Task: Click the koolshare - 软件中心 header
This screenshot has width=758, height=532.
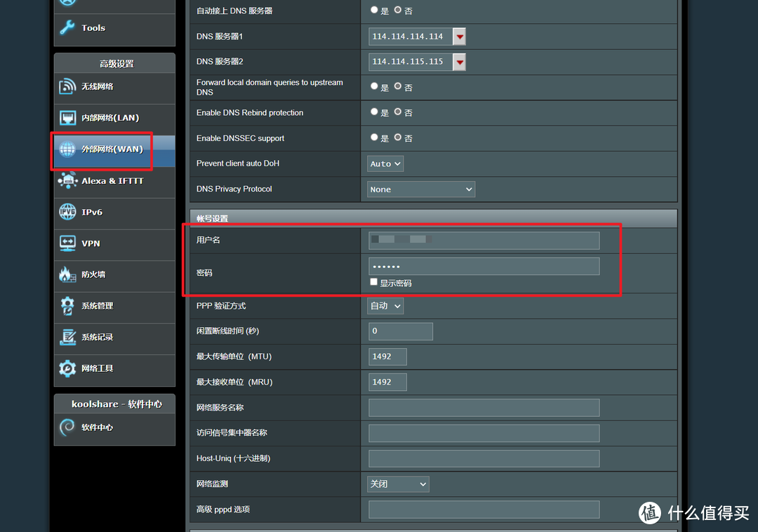Action: click(x=114, y=404)
